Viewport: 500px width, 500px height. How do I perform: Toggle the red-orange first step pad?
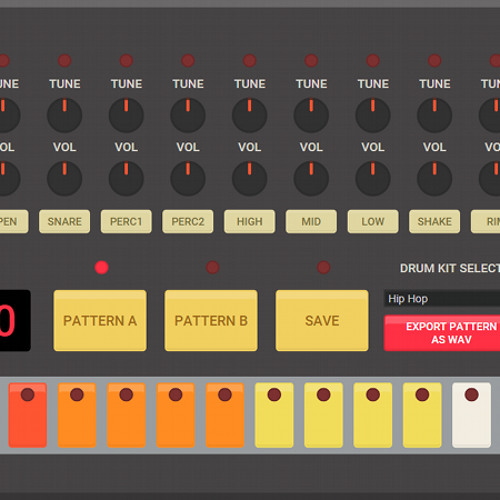coord(28,415)
